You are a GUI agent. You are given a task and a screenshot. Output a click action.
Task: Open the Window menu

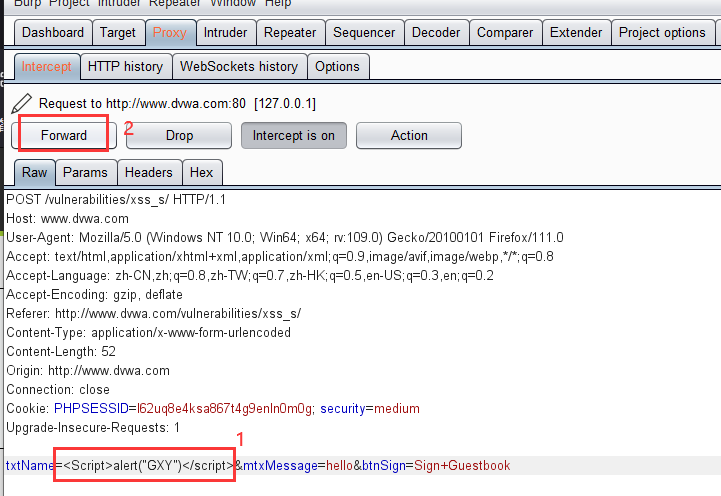233,4
